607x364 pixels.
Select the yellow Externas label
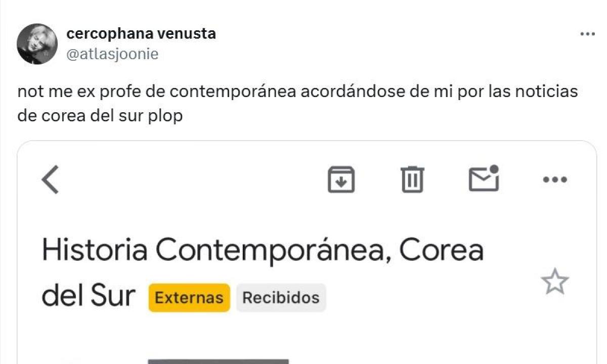pyautogui.click(x=189, y=297)
